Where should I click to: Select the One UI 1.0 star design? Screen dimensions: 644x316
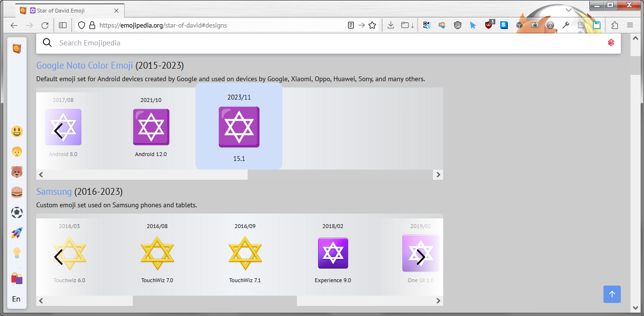pyautogui.click(x=420, y=253)
